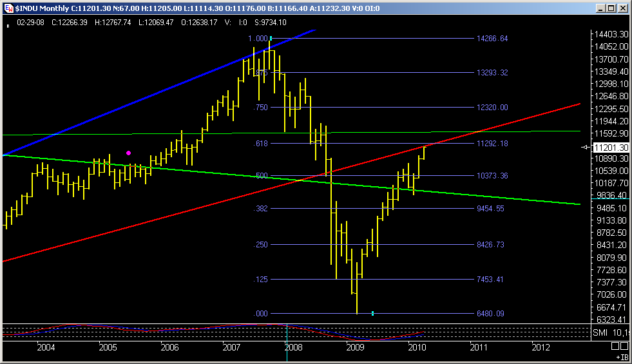Select the .500 Fibonacci level at 10373.36
This screenshot has height=364, width=632.
(492, 176)
